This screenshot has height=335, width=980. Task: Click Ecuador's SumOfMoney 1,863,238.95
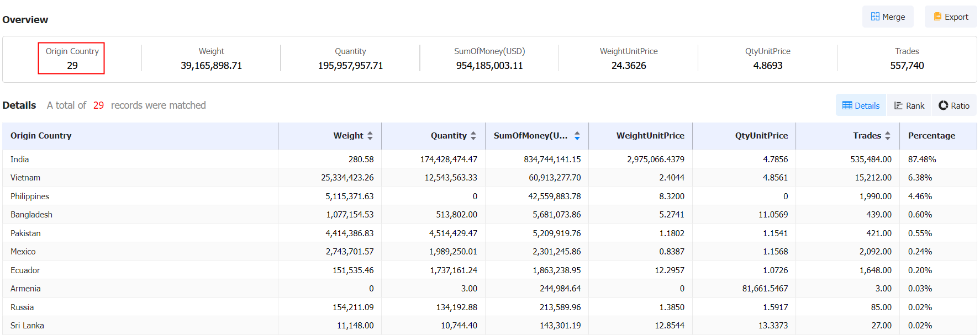pyautogui.click(x=557, y=270)
